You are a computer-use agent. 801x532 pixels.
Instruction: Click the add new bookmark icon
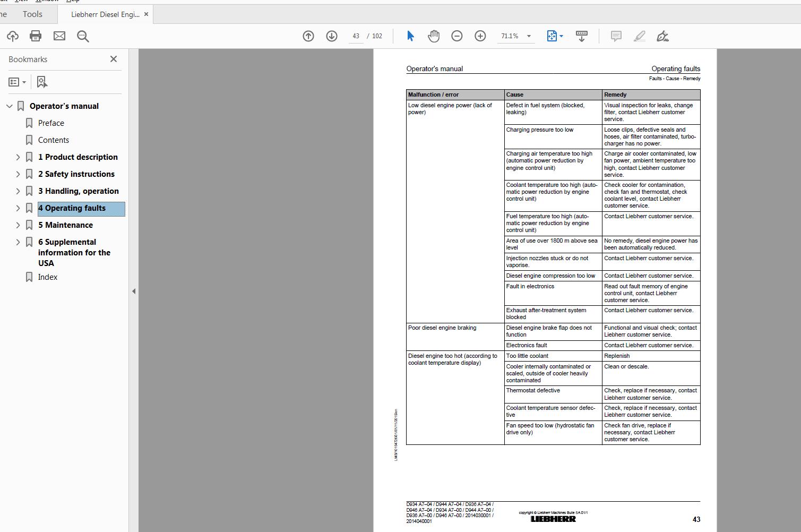(42, 82)
